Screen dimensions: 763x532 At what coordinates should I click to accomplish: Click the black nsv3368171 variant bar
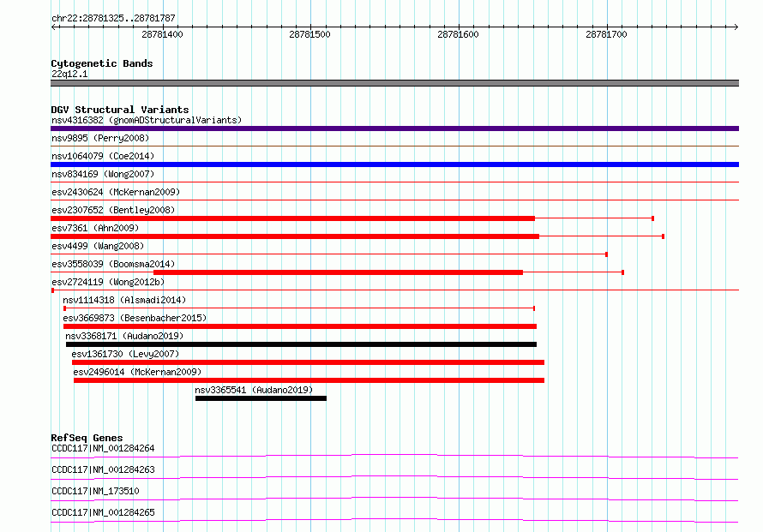tap(301, 344)
